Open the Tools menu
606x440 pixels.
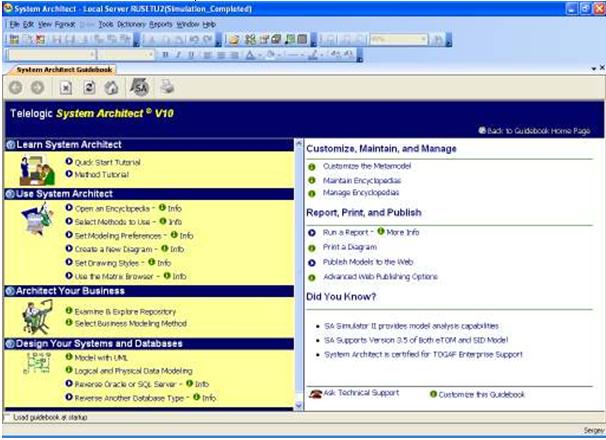point(106,24)
